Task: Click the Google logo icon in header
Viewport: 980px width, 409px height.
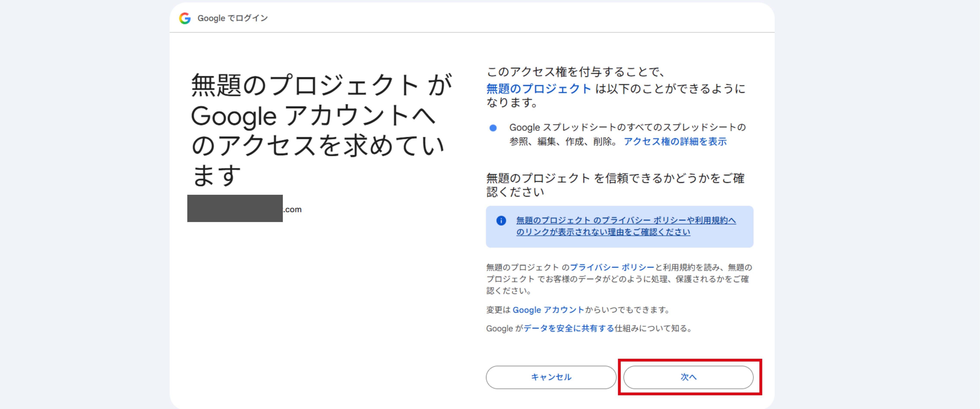Action: [x=185, y=18]
